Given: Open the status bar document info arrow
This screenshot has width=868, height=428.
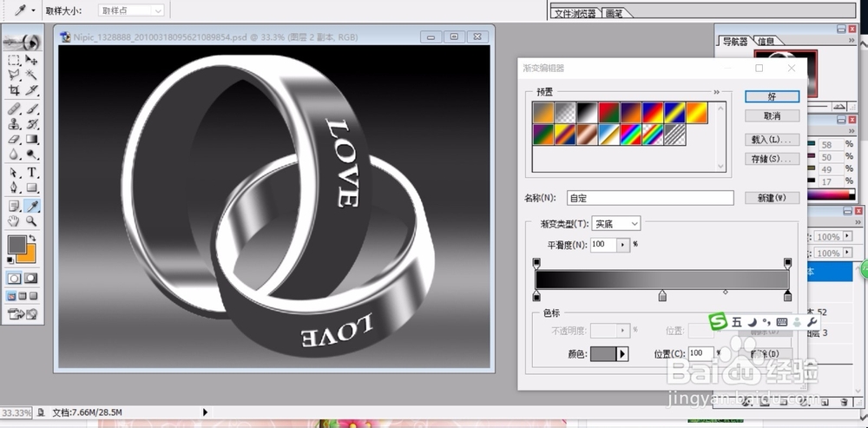Looking at the screenshot, I should (206, 412).
